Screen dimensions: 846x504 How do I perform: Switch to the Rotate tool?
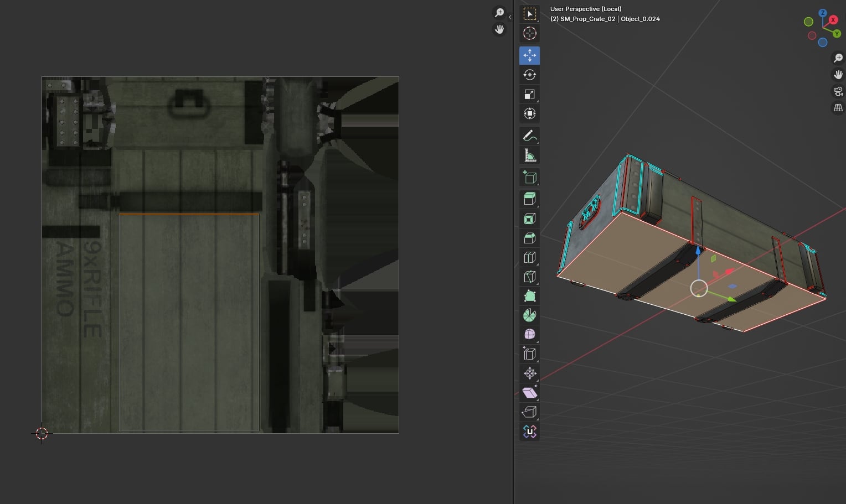click(529, 75)
